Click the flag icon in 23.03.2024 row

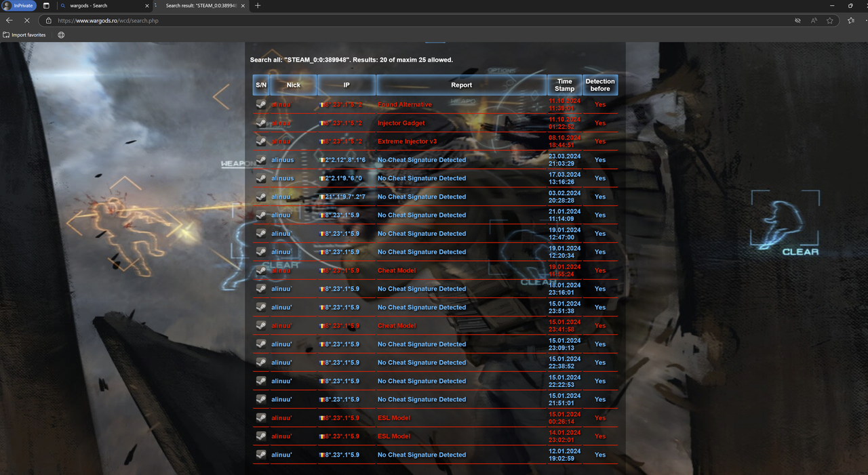click(x=322, y=160)
